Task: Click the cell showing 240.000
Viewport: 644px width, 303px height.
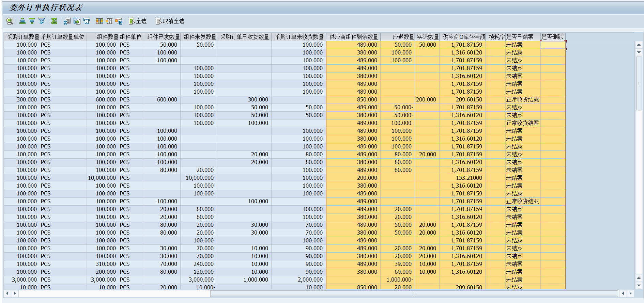Action: click(199, 264)
